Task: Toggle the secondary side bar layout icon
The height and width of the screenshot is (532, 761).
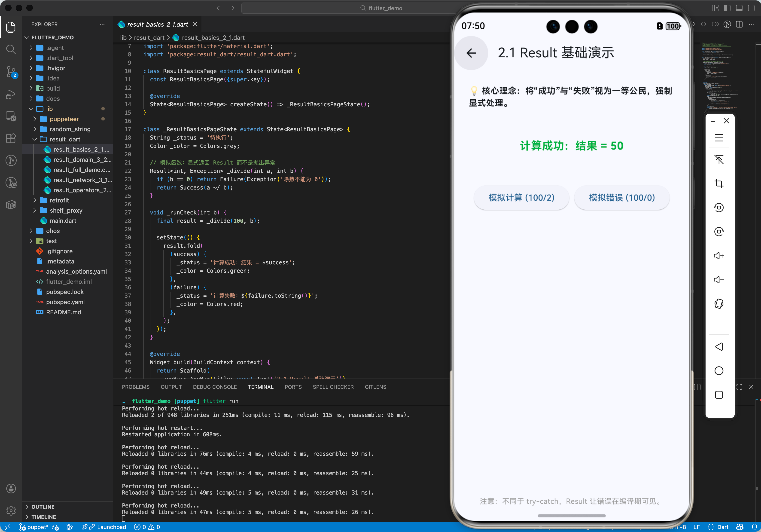Action: (x=751, y=8)
